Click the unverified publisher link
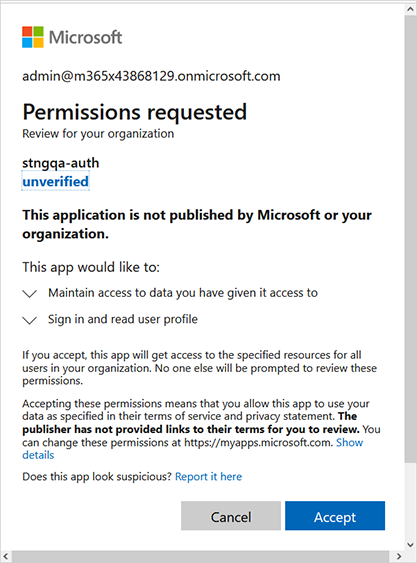 pos(55,181)
